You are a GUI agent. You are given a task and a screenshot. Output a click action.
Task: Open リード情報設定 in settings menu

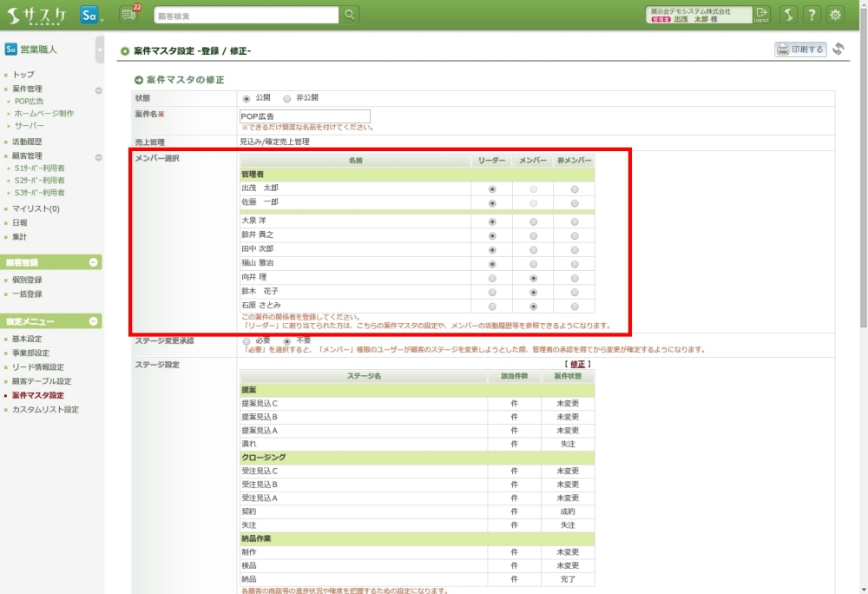(38, 367)
